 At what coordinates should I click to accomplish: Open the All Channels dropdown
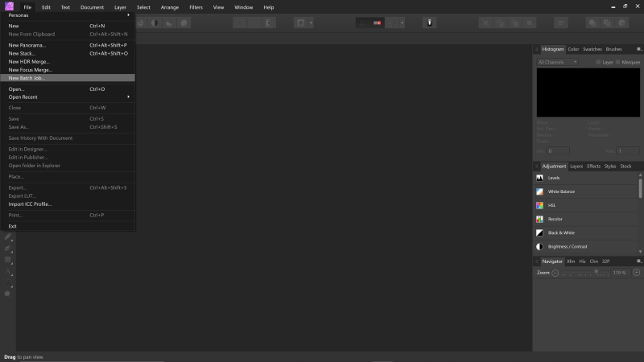[557, 63]
